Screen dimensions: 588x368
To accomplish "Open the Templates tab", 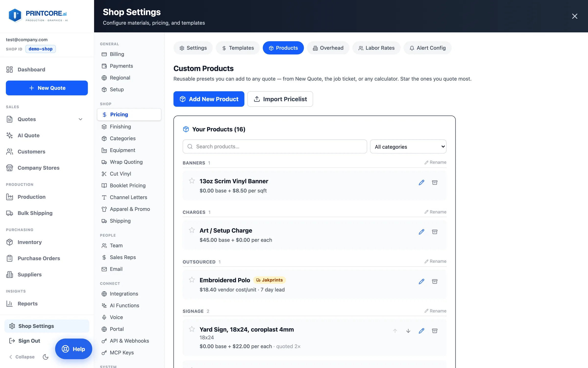I will click(x=238, y=48).
